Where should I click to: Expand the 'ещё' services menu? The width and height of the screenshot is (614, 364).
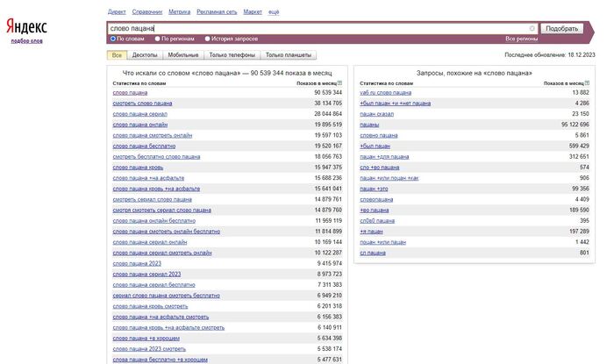[274, 13]
